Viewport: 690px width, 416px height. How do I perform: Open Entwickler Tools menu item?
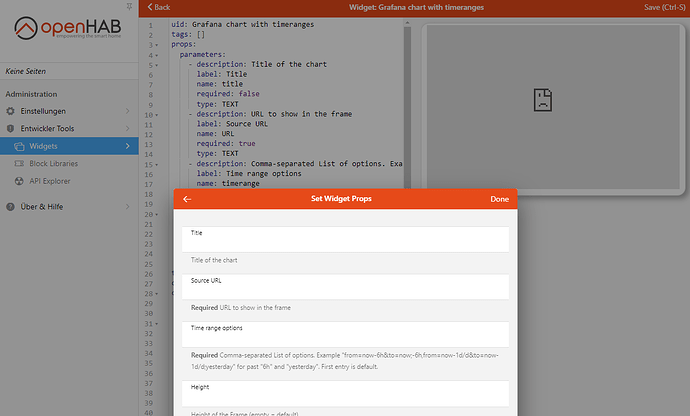(69, 129)
